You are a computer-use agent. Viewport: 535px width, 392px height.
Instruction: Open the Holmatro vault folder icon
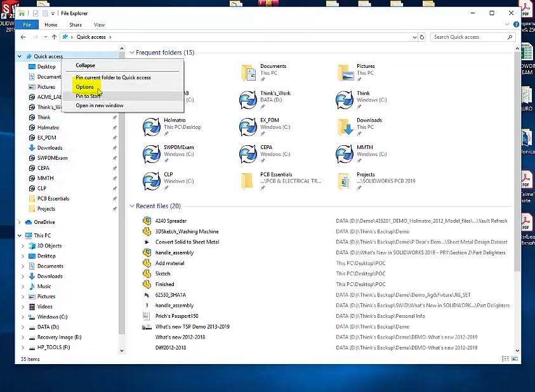pos(152,127)
